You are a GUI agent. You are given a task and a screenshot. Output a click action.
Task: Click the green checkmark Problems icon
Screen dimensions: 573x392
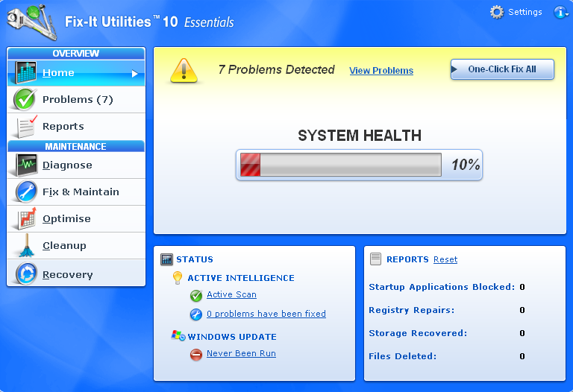point(25,99)
